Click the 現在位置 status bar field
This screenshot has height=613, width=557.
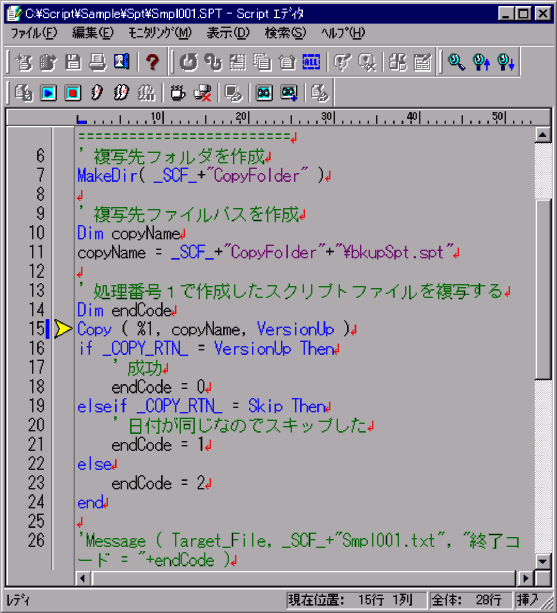click(356, 600)
